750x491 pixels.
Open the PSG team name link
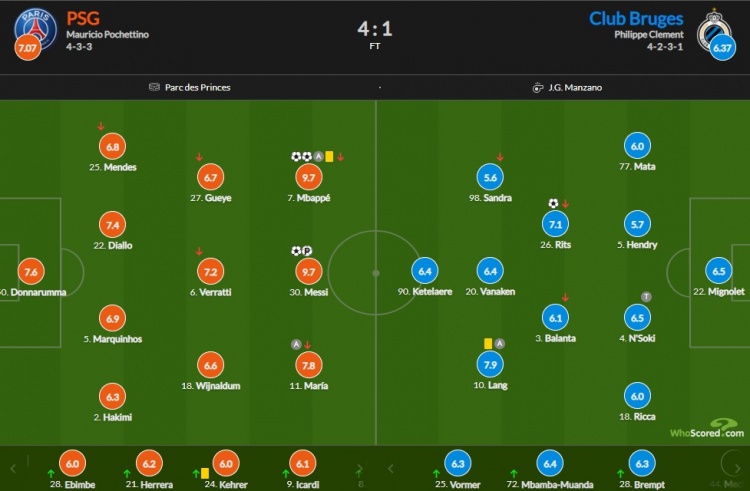coord(83,18)
